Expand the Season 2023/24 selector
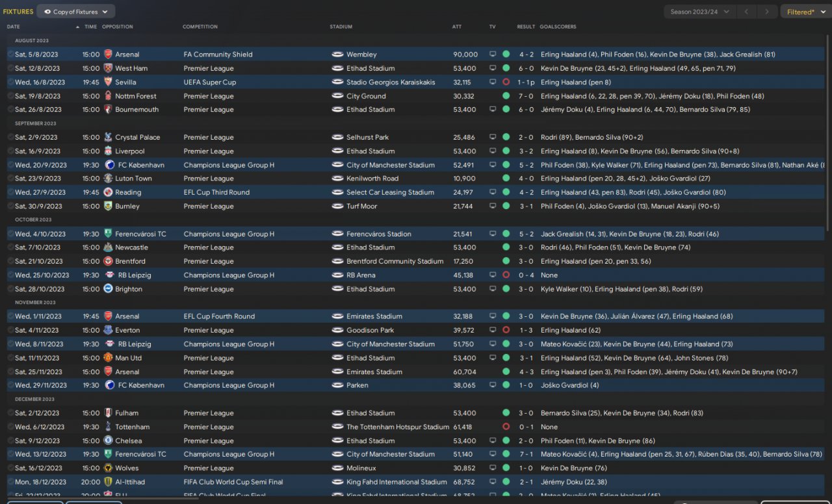The height and width of the screenshot is (504, 832). pos(699,12)
